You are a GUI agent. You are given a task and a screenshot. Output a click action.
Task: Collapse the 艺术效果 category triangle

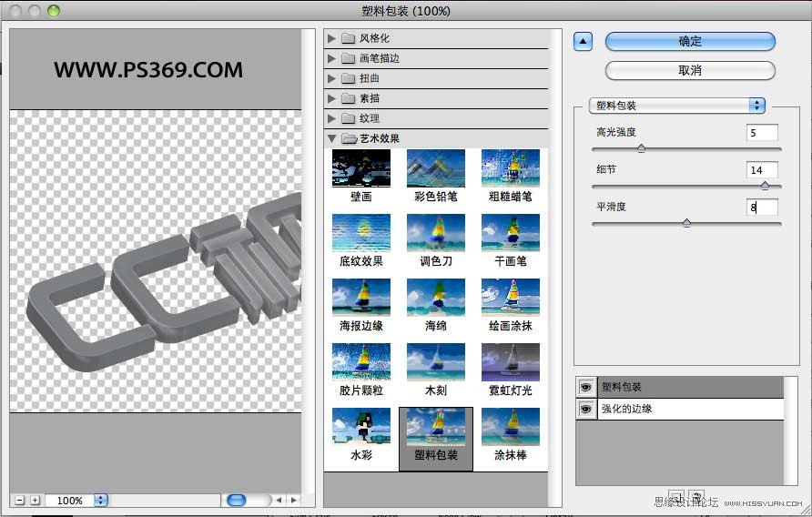[x=331, y=139]
